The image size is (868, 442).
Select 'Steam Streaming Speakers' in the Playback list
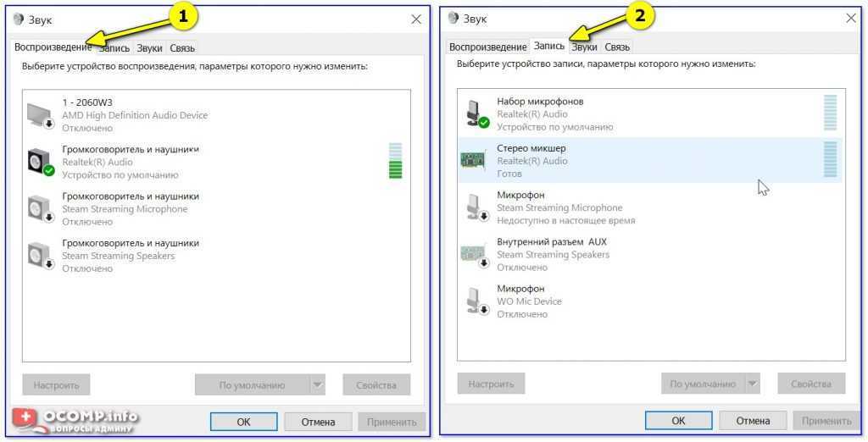(119, 256)
